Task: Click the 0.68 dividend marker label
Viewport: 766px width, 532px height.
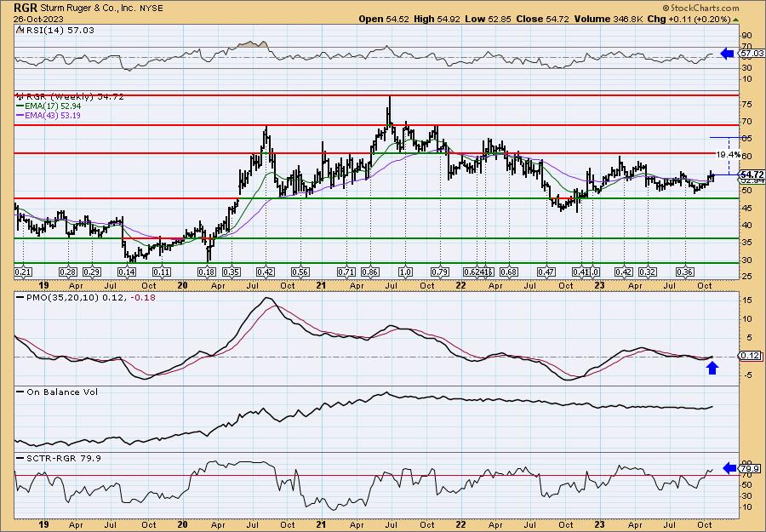Action: tap(509, 272)
